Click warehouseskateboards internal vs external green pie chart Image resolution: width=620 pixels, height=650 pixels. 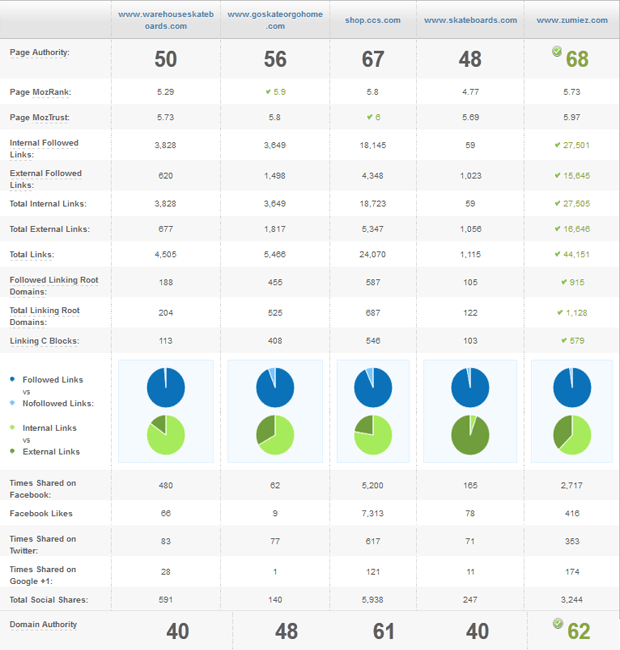[x=166, y=435]
